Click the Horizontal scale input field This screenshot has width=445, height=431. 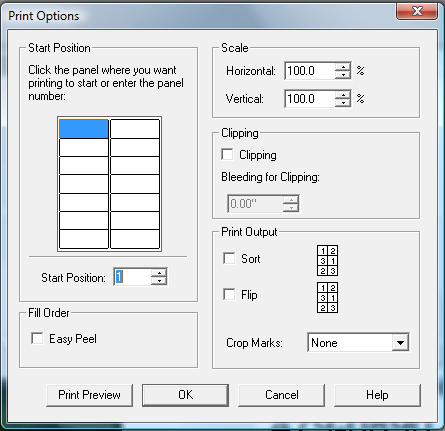[x=310, y=71]
